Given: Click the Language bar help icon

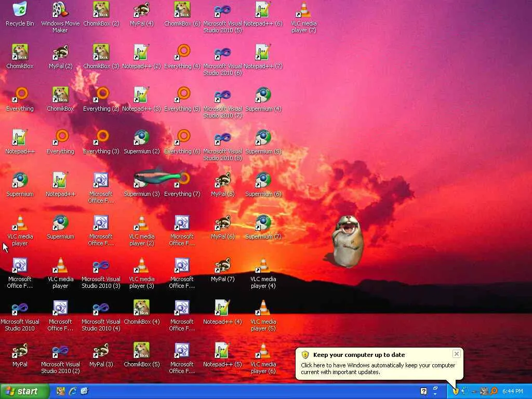Looking at the screenshot, I should [424, 391].
